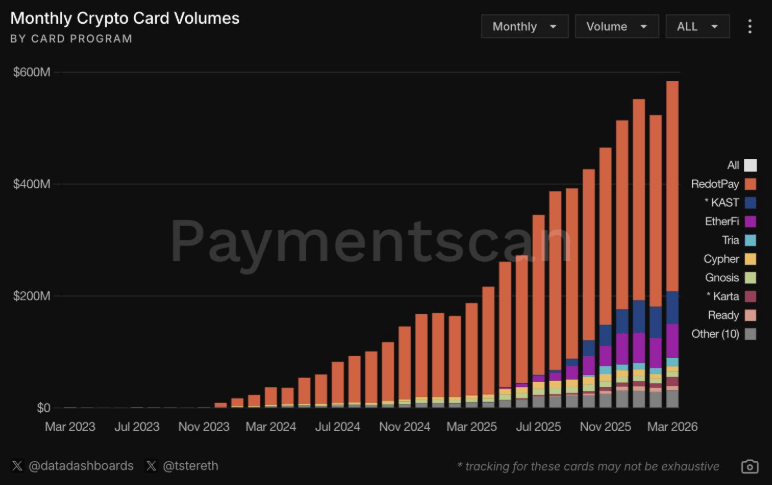
Task: Open the ALL time range dropdown
Action: click(x=696, y=27)
